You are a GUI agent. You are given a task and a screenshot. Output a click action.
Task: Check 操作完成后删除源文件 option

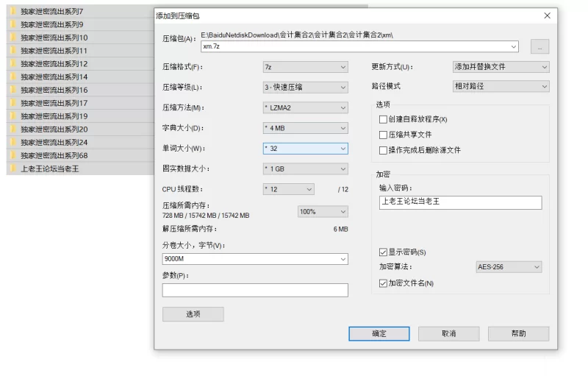click(383, 150)
